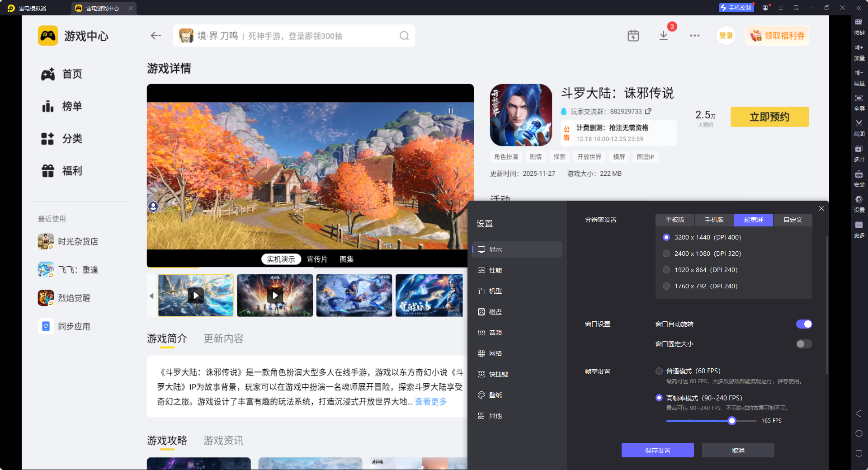Image resolution: width=868 pixels, height=470 pixels.
Task: Click the three-dots menu beside 登录
Action: (x=694, y=35)
